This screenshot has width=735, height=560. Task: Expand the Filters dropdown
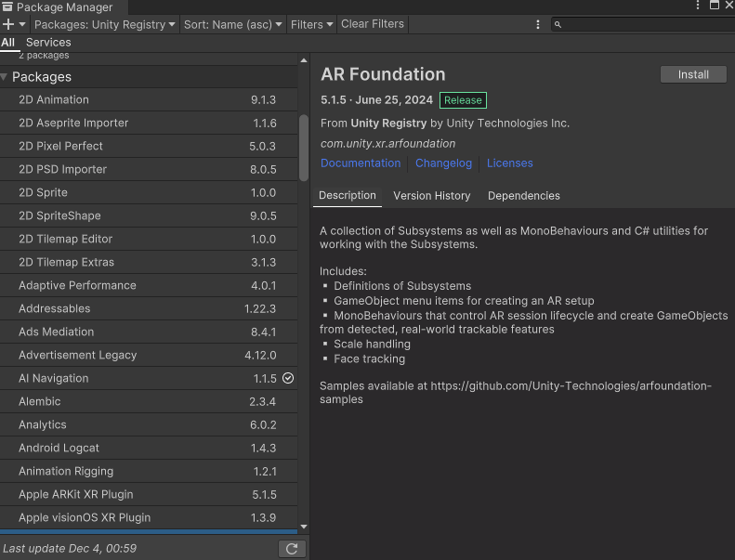coord(311,25)
